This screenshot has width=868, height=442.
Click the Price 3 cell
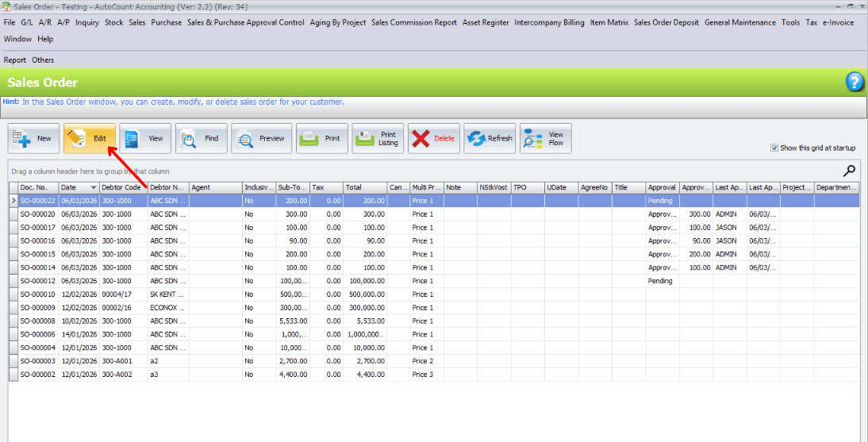[427, 375]
